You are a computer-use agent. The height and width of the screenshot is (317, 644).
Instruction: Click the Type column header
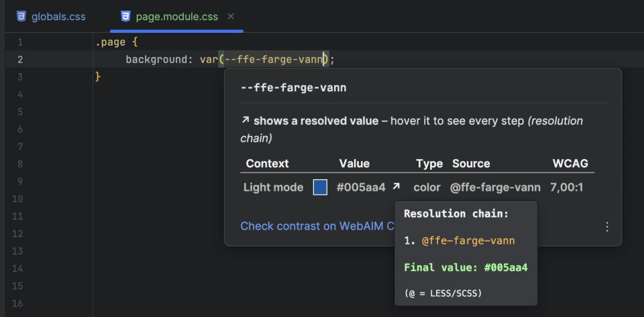tap(429, 164)
